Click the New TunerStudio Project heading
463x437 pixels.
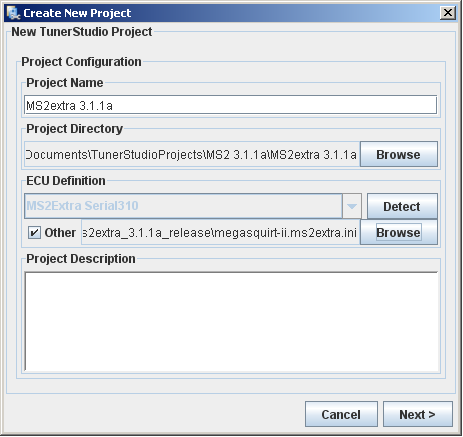point(82,32)
